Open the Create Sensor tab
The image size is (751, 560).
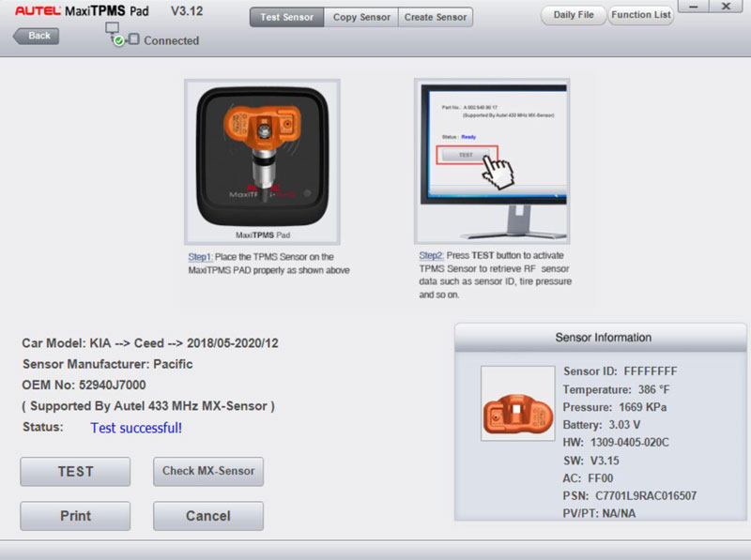pos(436,17)
